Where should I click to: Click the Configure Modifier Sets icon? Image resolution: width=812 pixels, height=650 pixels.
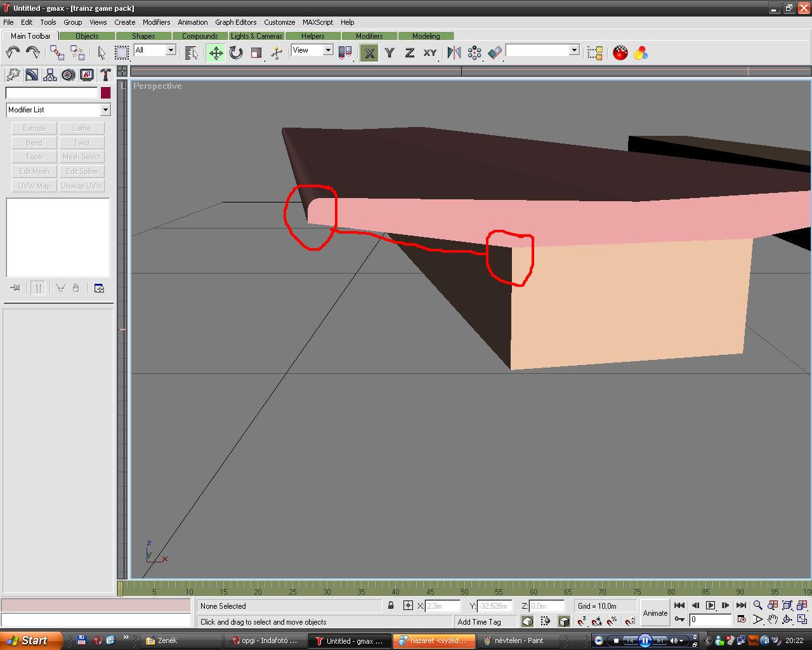[99, 288]
